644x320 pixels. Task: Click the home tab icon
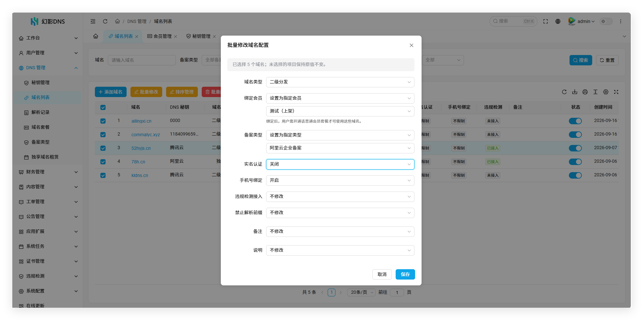[96, 36]
